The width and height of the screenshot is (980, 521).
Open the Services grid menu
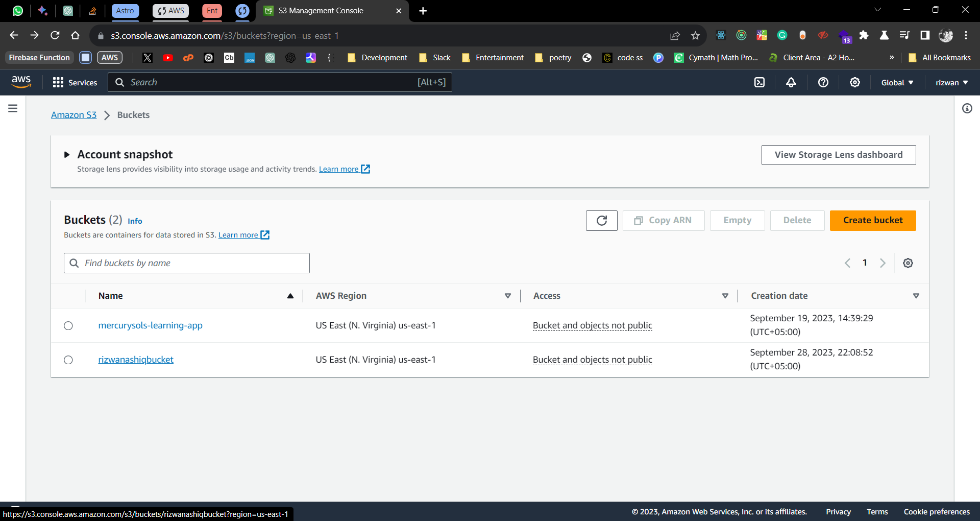pos(75,82)
